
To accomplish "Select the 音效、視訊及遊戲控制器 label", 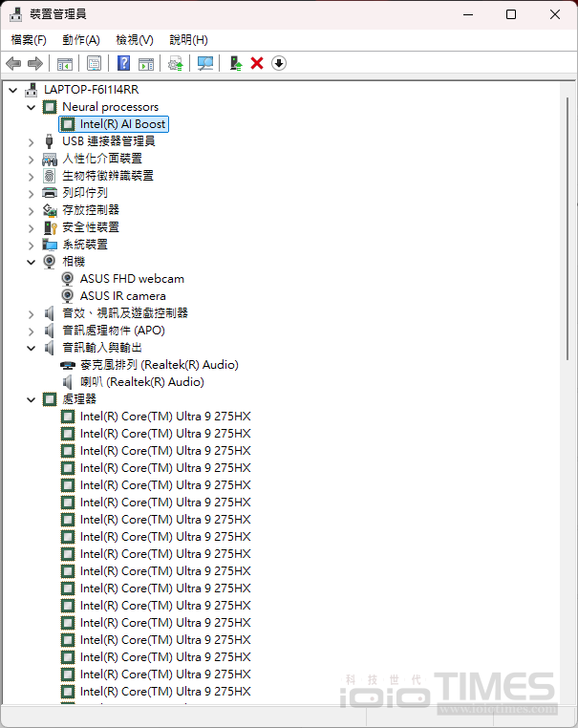I will pos(125,313).
